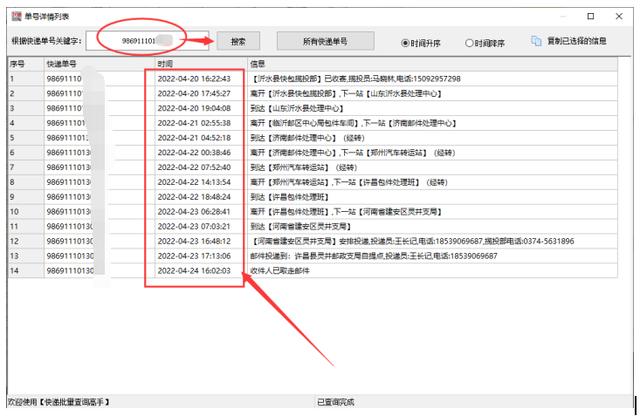Click the 序号 column header
The height and width of the screenshot is (416, 640).
click(x=25, y=64)
